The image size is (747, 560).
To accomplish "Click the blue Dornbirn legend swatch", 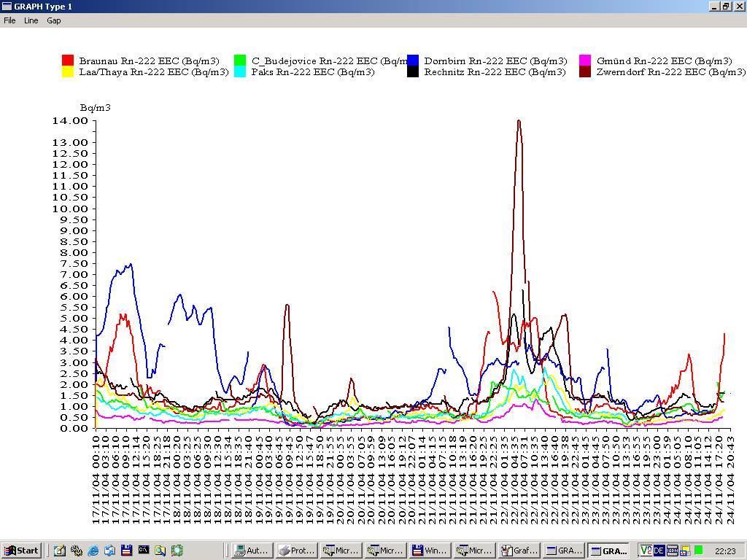I will click(x=413, y=61).
